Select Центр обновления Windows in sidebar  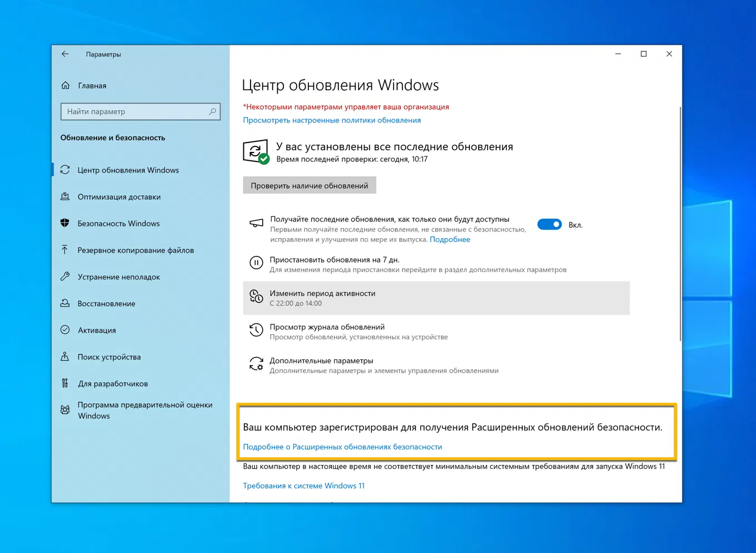pyautogui.click(x=128, y=170)
